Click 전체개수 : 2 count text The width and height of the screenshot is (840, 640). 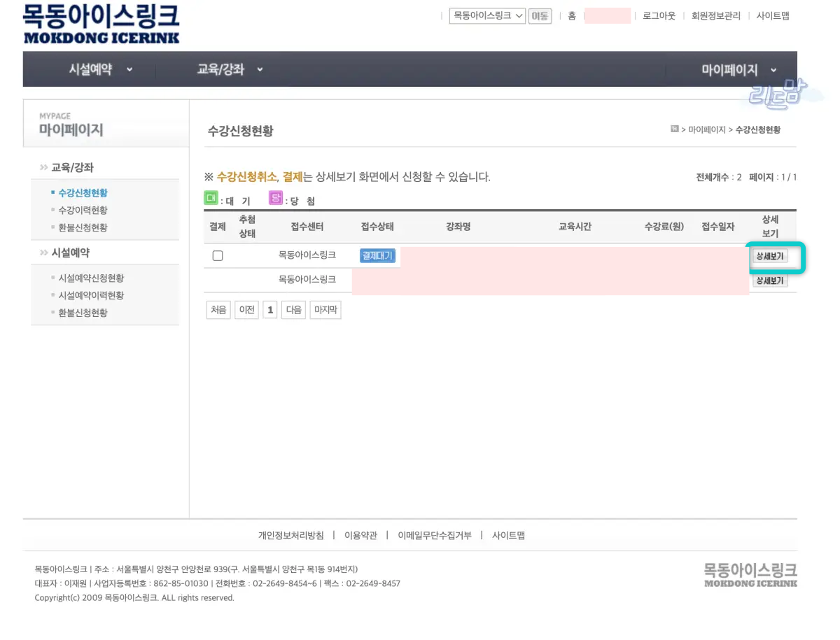tap(719, 177)
